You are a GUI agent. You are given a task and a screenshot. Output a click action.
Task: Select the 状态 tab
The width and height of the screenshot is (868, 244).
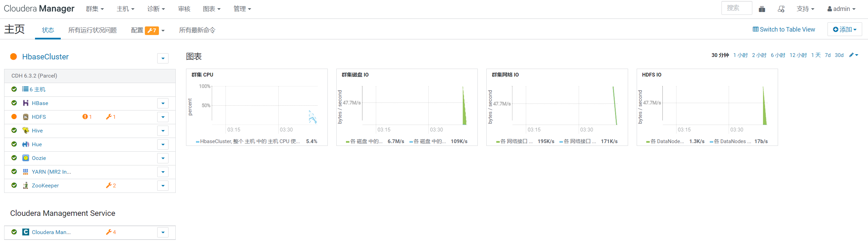pyautogui.click(x=48, y=30)
